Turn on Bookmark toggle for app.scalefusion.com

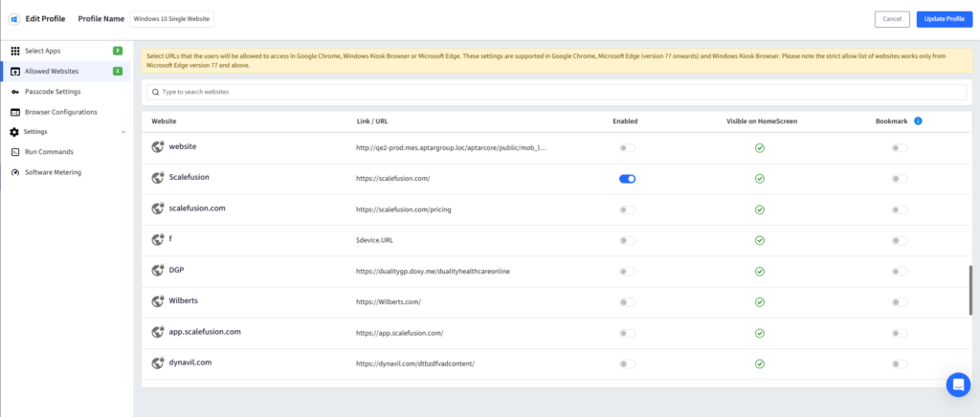click(900, 334)
